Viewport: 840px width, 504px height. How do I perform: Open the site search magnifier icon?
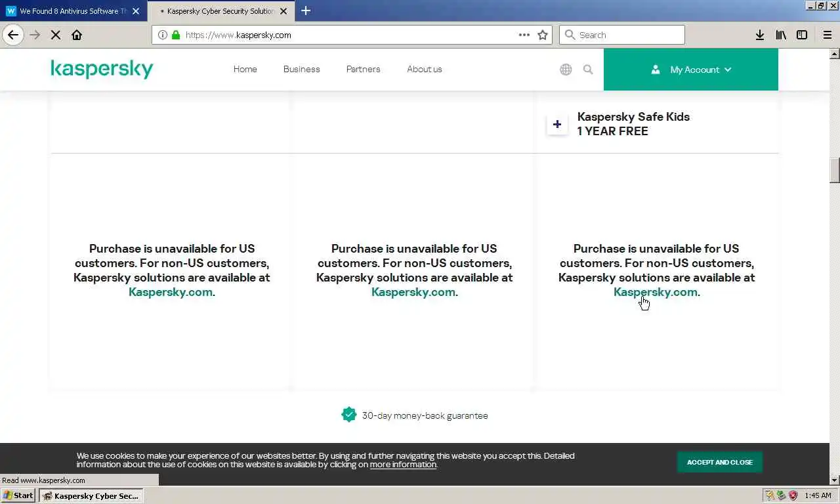point(588,69)
